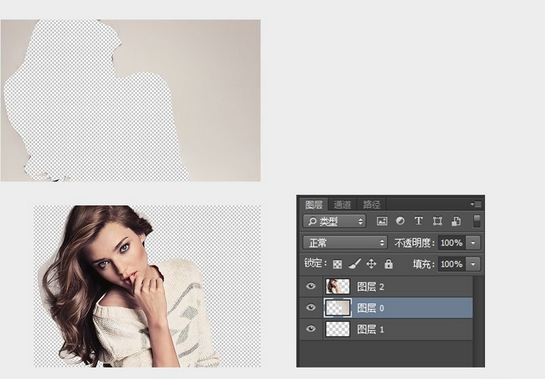Lock layer position move icon
This screenshot has height=379, width=546.
[372, 264]
